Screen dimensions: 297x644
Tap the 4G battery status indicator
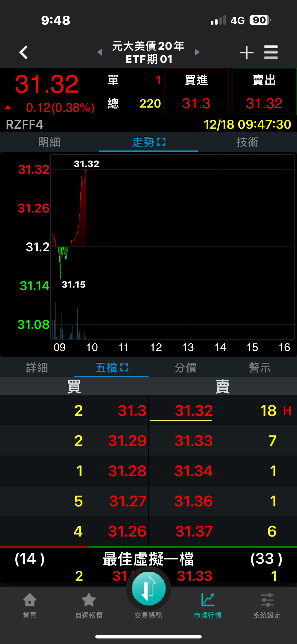(260, 20)
